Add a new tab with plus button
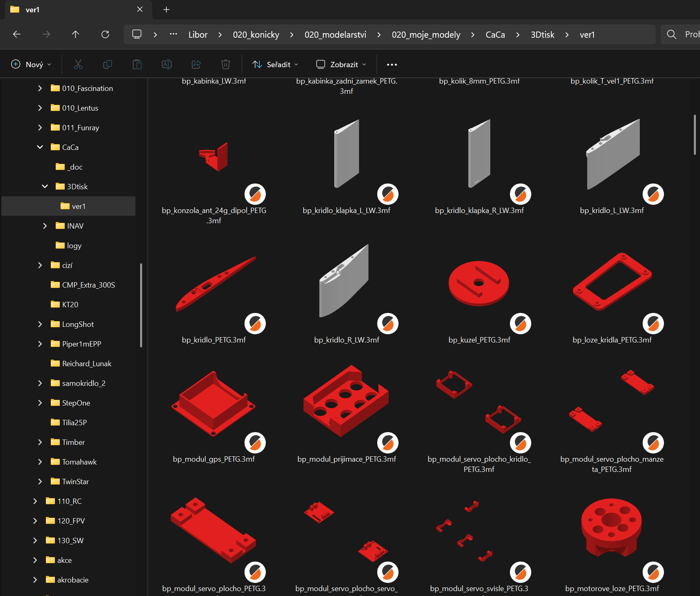 [166, 9]
